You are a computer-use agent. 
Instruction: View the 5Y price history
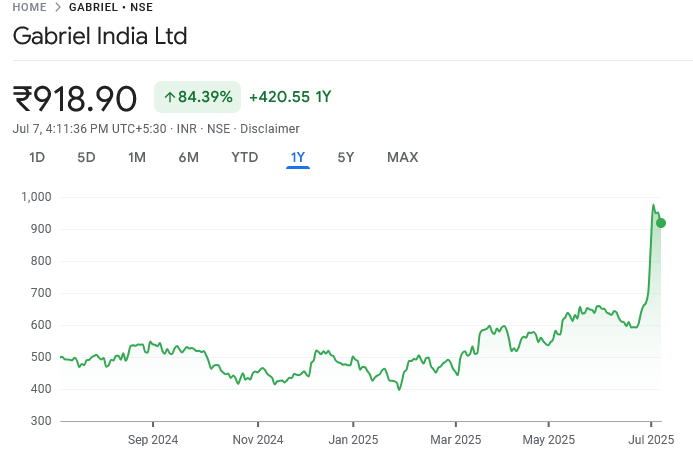click(346, 157)
